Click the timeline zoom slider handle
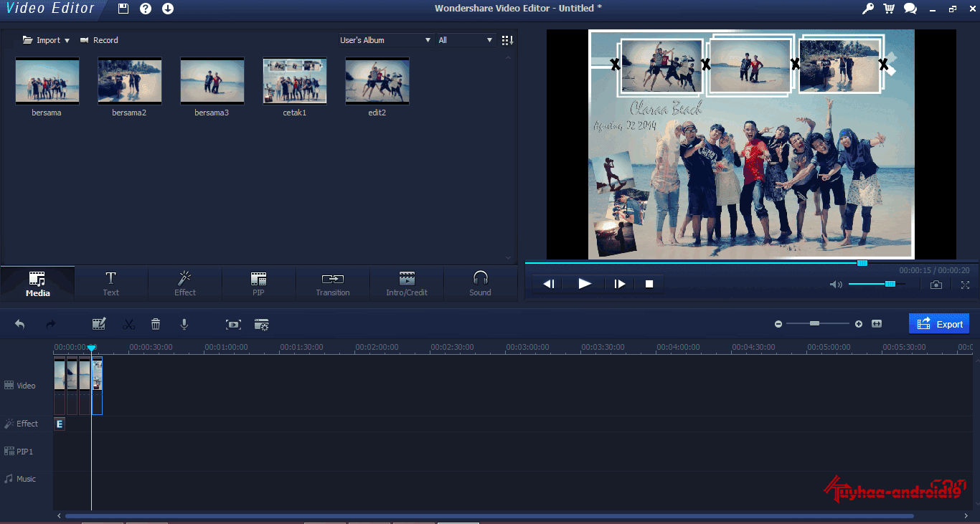 coord(814,324)
